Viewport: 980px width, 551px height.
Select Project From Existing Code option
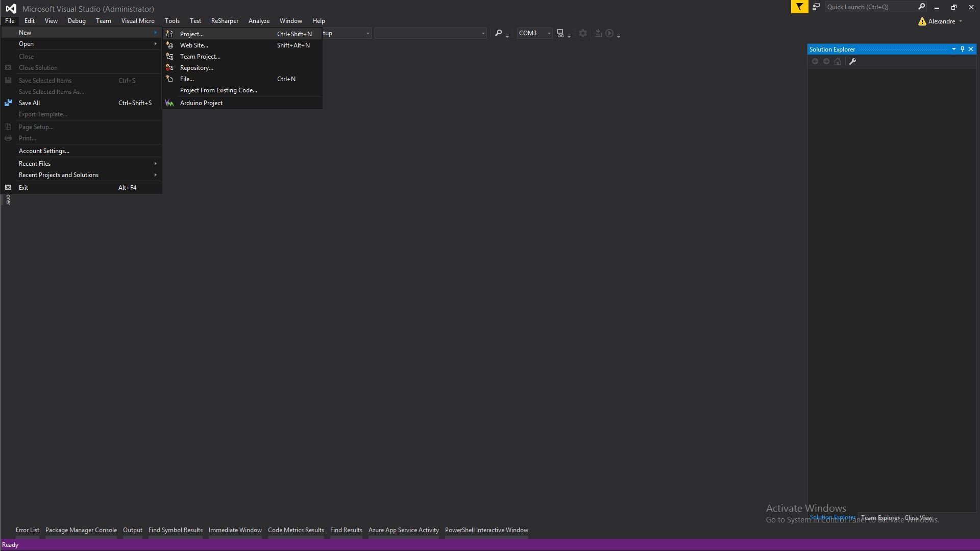(218, 90)
